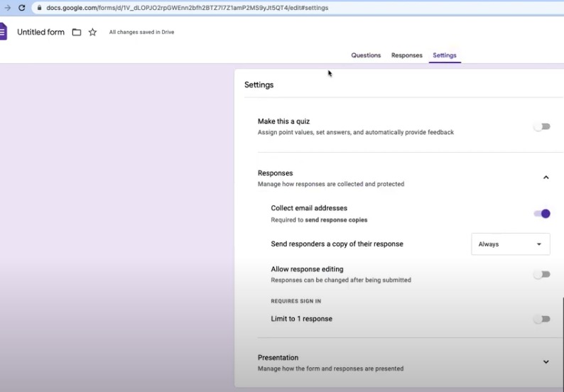The height and width of the screenshot is (392, 564).
Task: Enable the Make this a quiz toggle
Action: [x=542, y=126]
